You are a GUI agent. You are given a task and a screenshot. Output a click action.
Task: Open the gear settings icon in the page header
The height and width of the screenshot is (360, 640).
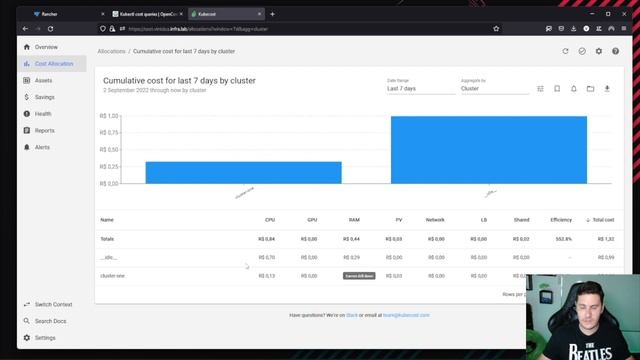599,51
